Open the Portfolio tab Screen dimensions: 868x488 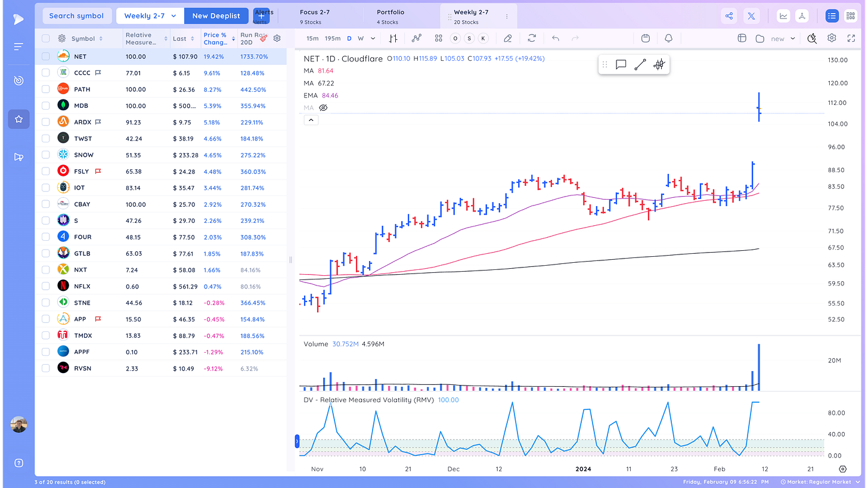(390, 16)
